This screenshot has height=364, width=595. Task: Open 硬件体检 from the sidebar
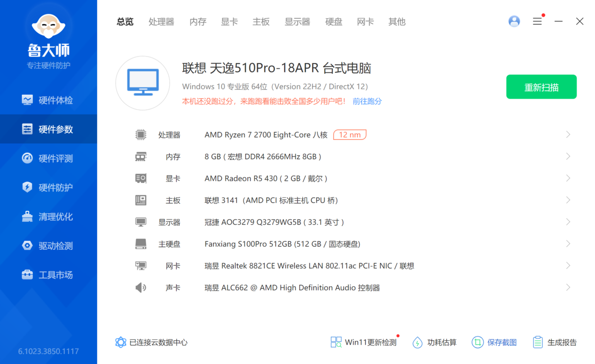pos(48,100)
